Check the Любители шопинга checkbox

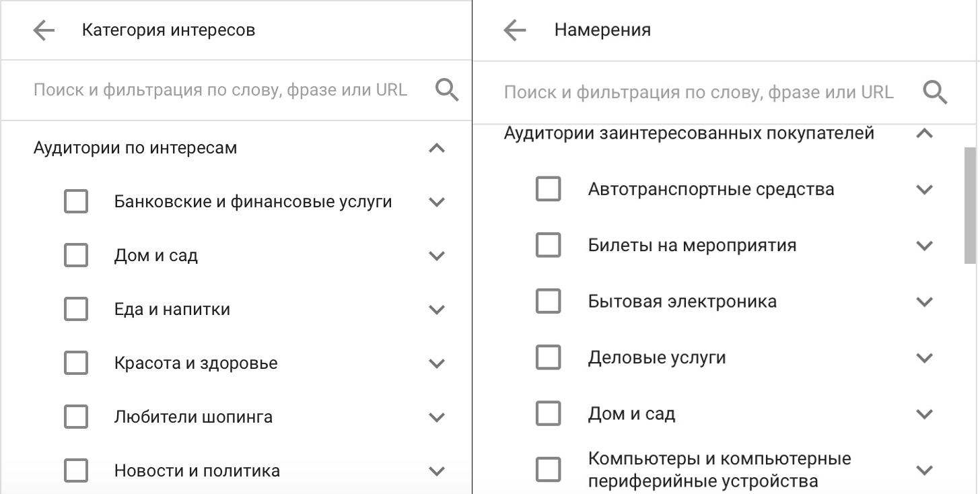(76, 416)
